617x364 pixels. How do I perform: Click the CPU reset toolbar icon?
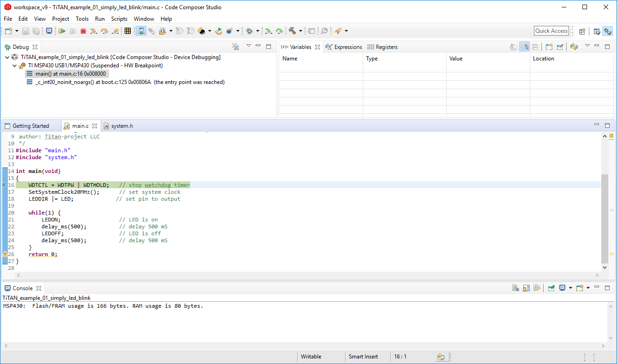pyautogui.click(x=201, y=31)
